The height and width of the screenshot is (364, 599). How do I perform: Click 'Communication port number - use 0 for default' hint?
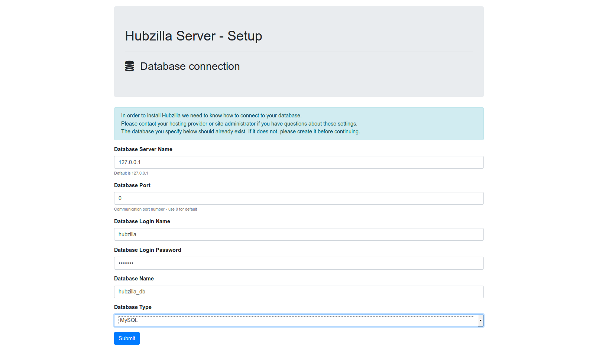point(155,209)
